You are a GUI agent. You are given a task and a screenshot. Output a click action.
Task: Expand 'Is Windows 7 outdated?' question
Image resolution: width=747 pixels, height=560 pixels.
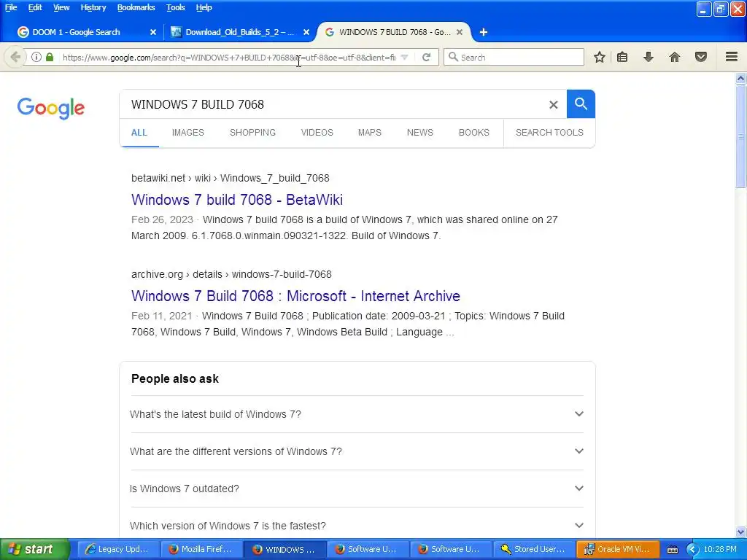point(357,489)
